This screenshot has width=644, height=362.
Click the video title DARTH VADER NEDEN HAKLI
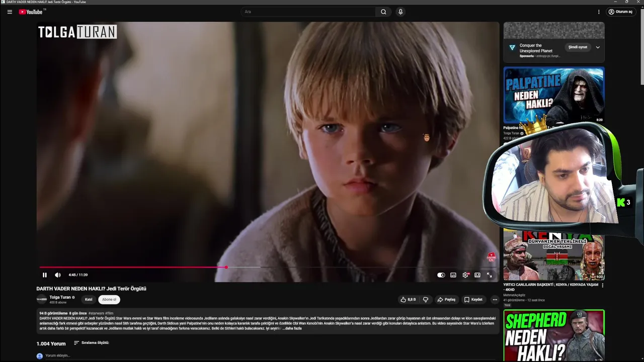coord(91,289)
